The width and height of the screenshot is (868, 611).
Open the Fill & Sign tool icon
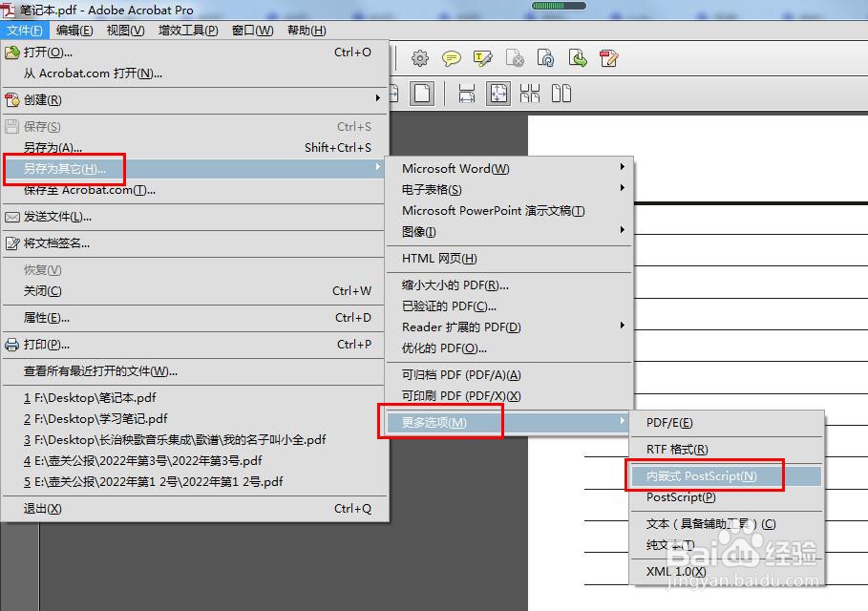pos(607,58)
